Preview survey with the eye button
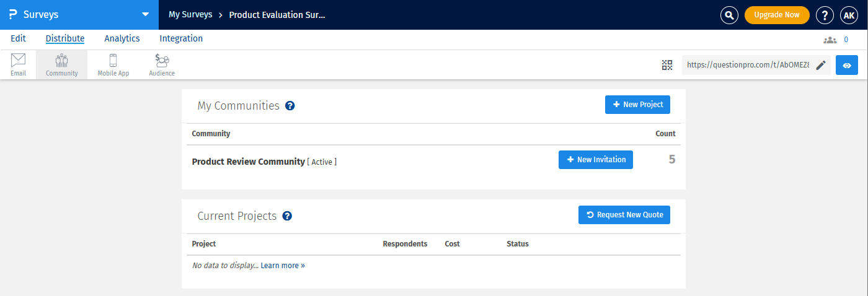Screen dimensions: 868x296 [x=847, y=65]
